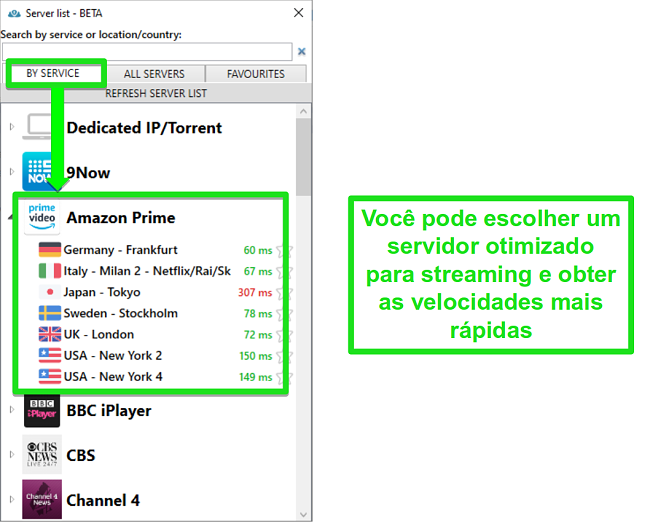Click REFRESH SERVER LIST button
650x523 pixels.
point(156,93)
